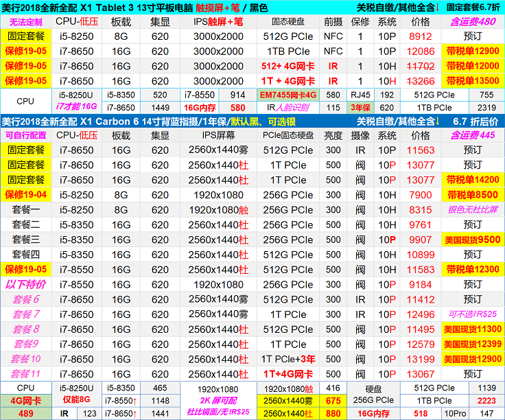Click the value 755
This screenshot has width=505, height=420.
point(486,95)
